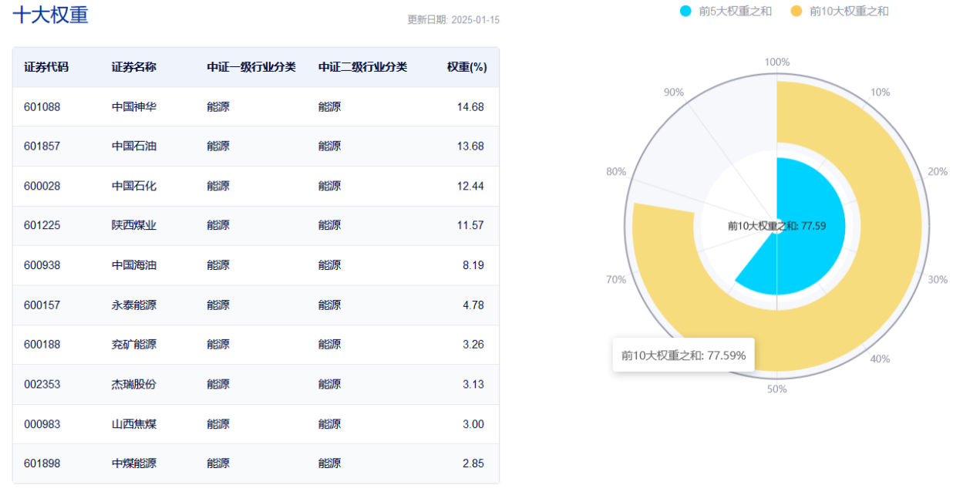Click the 兖矿能源 row entry

(x=134, y=345)
